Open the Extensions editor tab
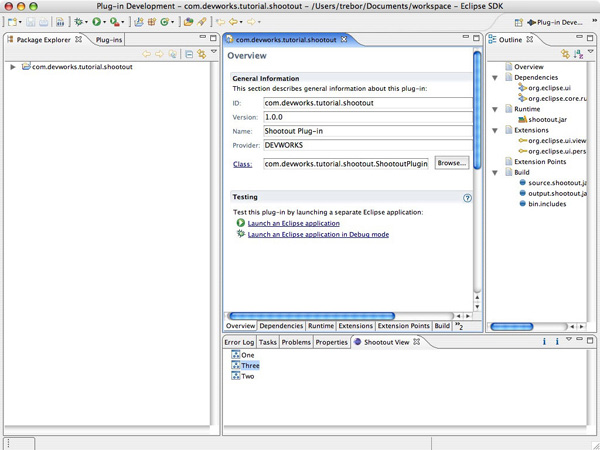This screenshot has height=450, width=600. [x=355, y=326]
